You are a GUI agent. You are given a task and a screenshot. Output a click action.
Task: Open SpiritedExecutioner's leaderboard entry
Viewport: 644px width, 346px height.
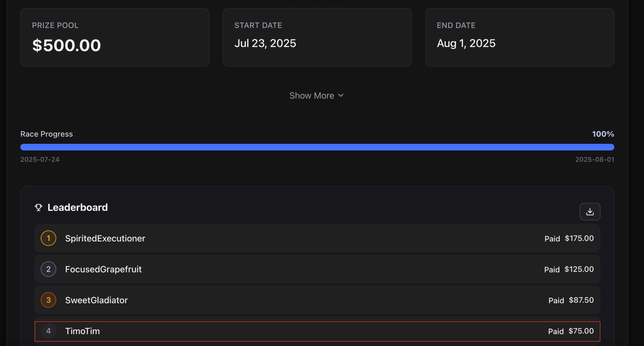click(105, 238)
